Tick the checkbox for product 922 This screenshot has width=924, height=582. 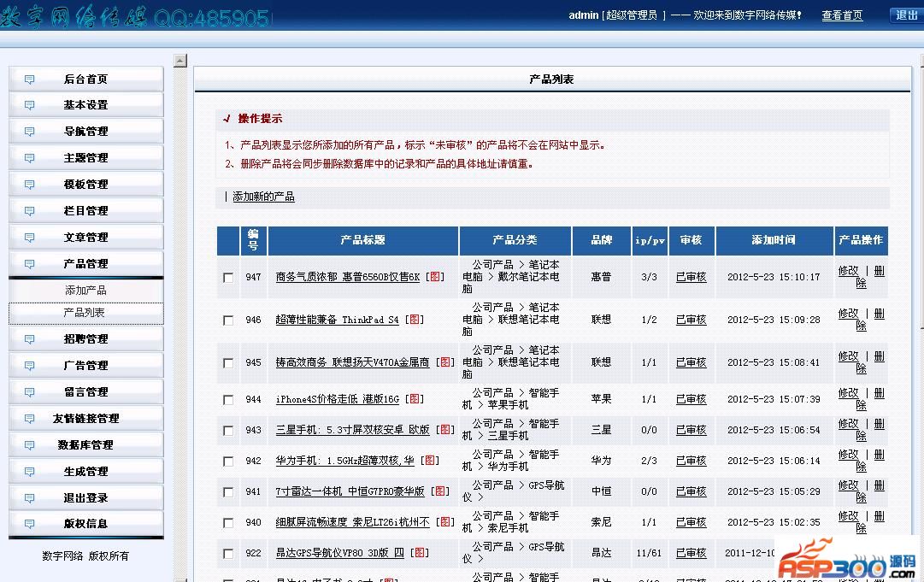(228, 554)
